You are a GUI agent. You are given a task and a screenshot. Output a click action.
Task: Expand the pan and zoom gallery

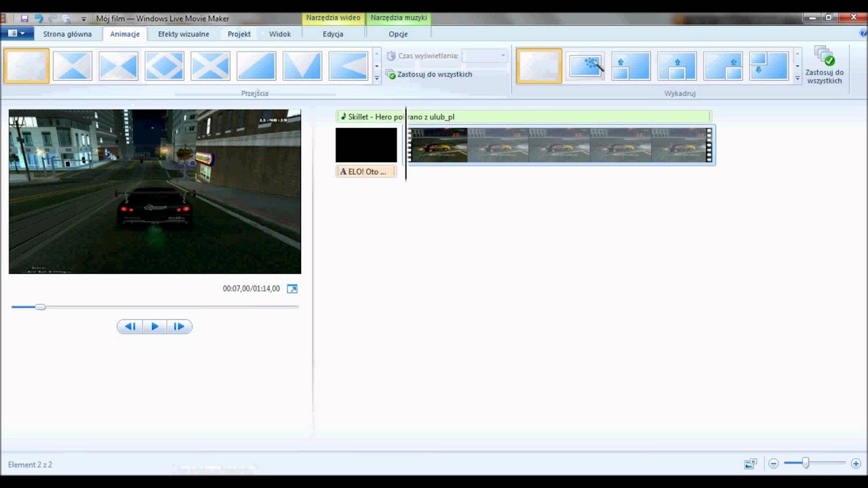[797, 79]
